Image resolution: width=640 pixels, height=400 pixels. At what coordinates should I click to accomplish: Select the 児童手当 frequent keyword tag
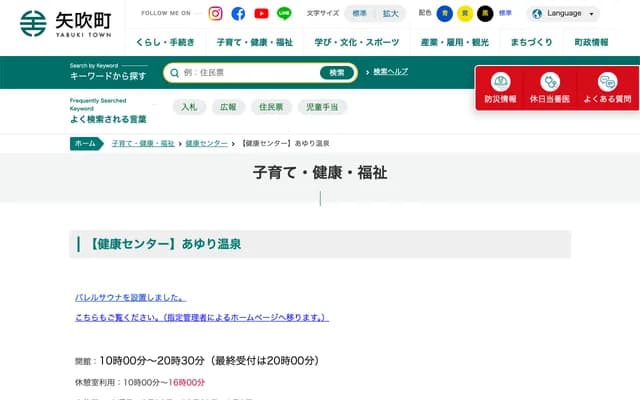[322, 107]
